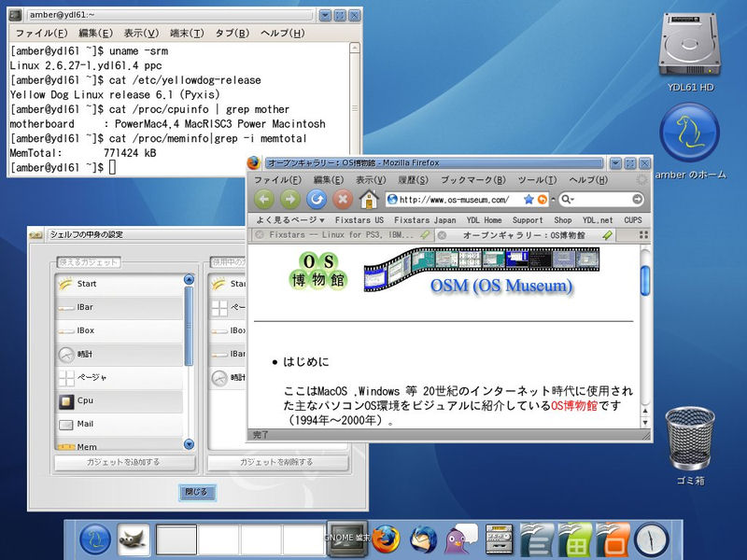
Task: Click the Firefox Forward arrow button
Action: click(x=289, y=199)
